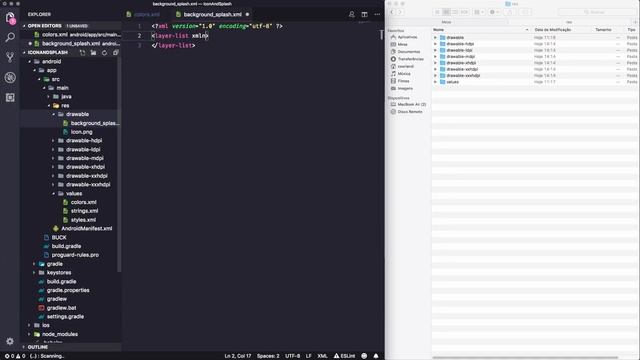Switch Finder to icon view
Screen dimensions: 640x360
pos(437,12)
